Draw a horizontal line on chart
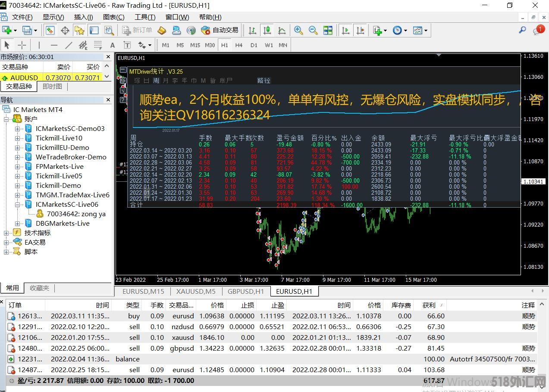This screenshot has width=549, height=392. [x=54, y=45]
